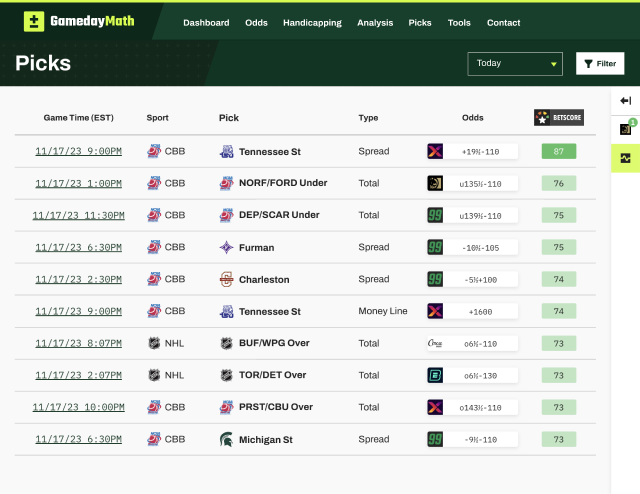
Task: Open the Picks menu
Action: (420, 23)
